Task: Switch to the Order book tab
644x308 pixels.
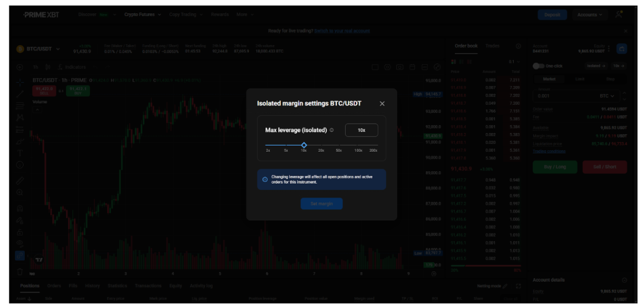Action: tap(466, 46)
